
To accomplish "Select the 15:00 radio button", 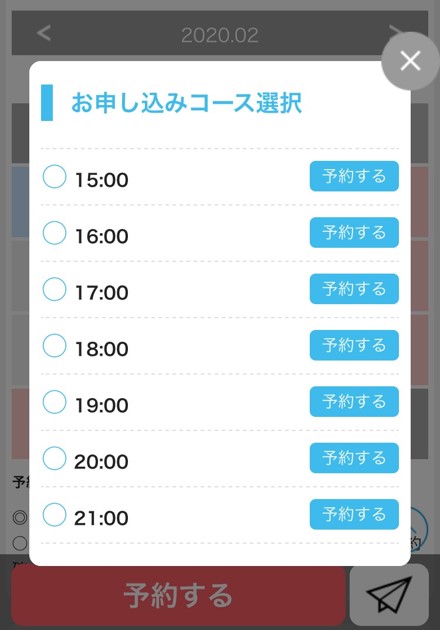I will [54, 176].
